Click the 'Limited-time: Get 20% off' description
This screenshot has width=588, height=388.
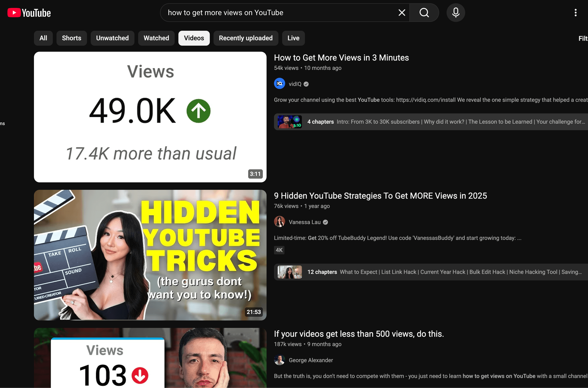click(x=398, y=238)
